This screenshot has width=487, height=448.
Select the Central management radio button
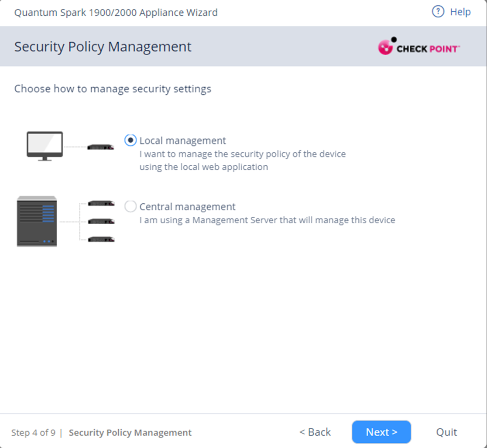130,206
